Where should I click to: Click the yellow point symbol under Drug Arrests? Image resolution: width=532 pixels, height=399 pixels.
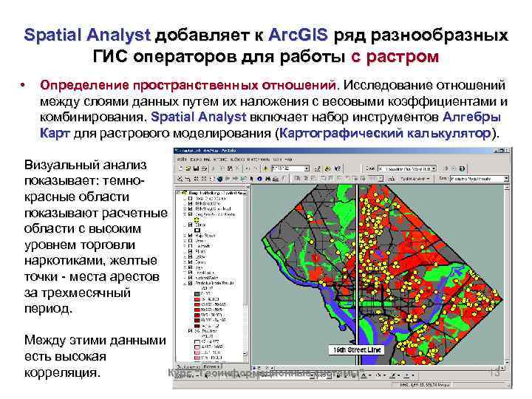[197, 220]
